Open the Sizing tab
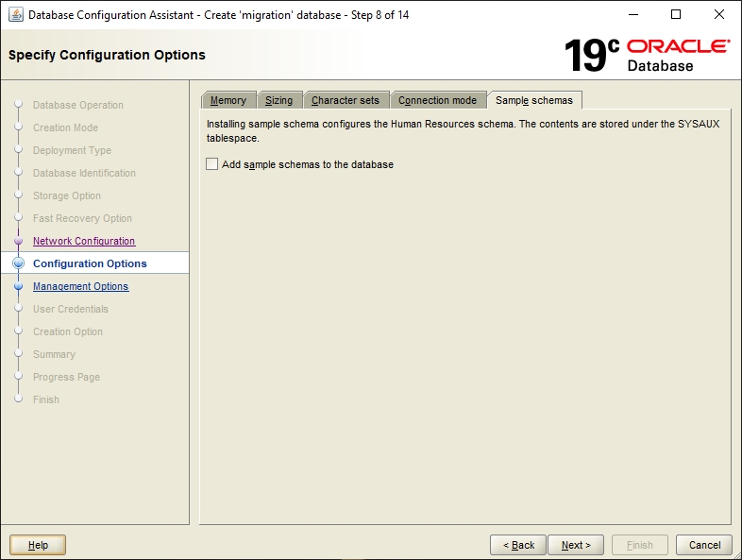The height and width of the screenshot is (560, 742). pos(278,100)
